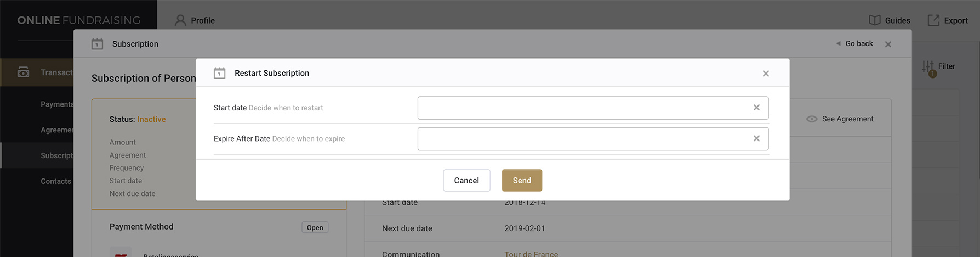Close the Subscription panel
The image size is (980, 257).
[x=888, y=44]
